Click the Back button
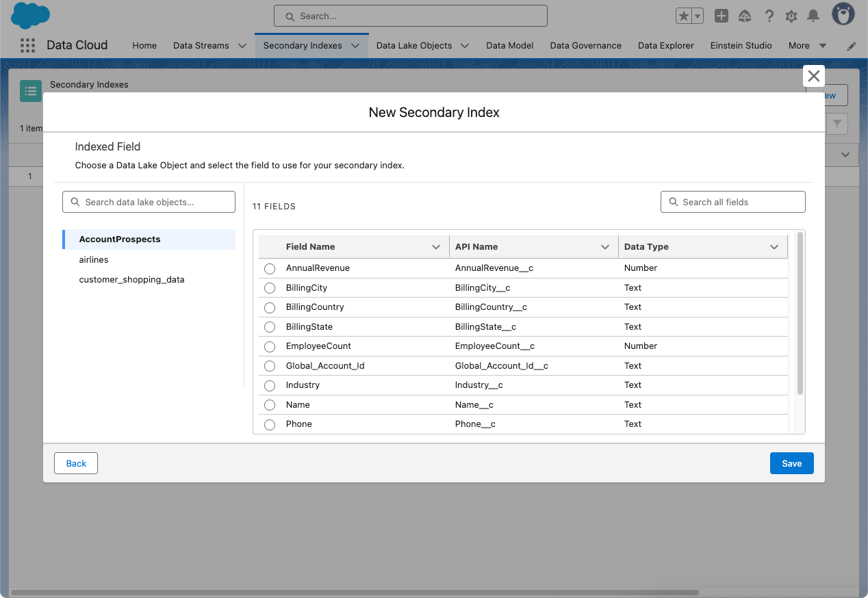The height and width of the screenshot is (598, 868). tap(76, 463)
